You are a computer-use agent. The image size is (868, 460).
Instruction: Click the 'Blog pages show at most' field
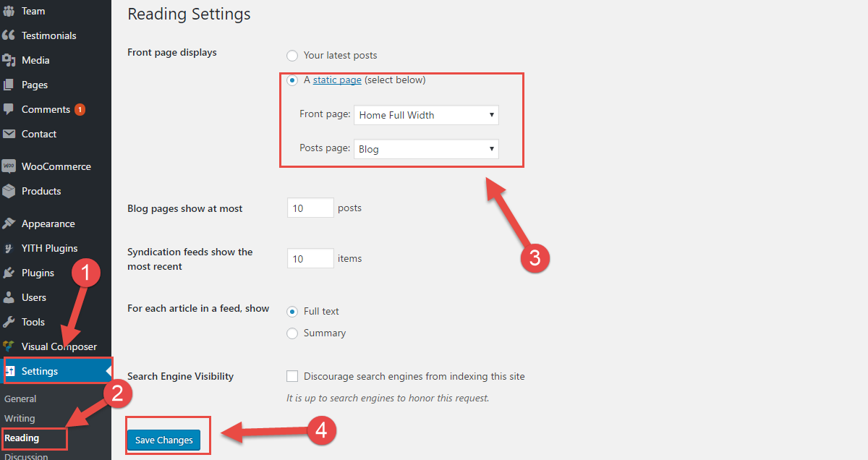pyautogui.click(x=310, y=208)
